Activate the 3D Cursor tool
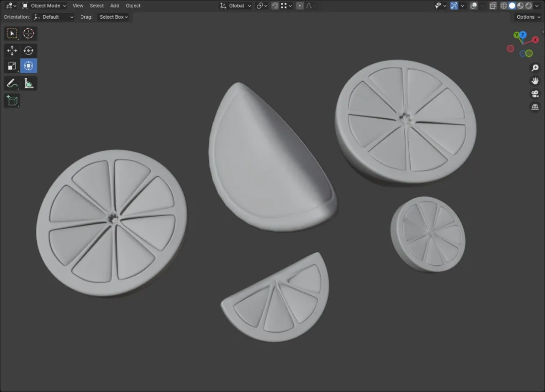This screenshot has height=392, width=545. [x=28, y=33]
